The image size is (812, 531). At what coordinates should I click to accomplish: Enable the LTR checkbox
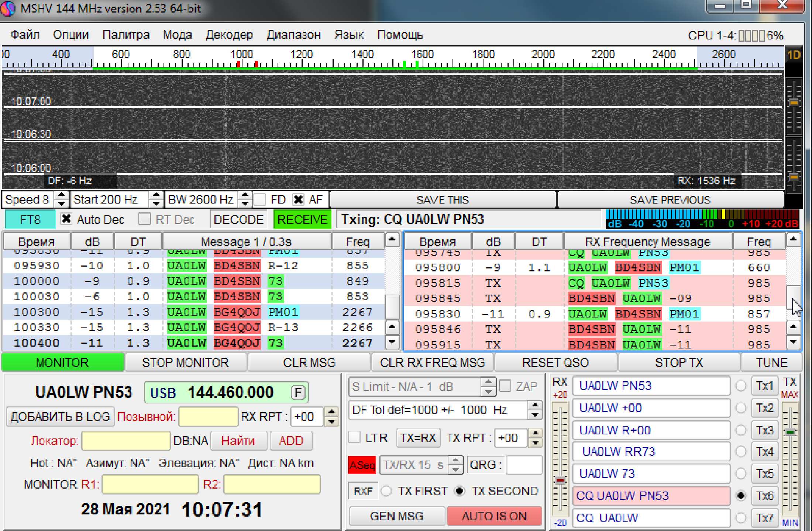point(354,438)
